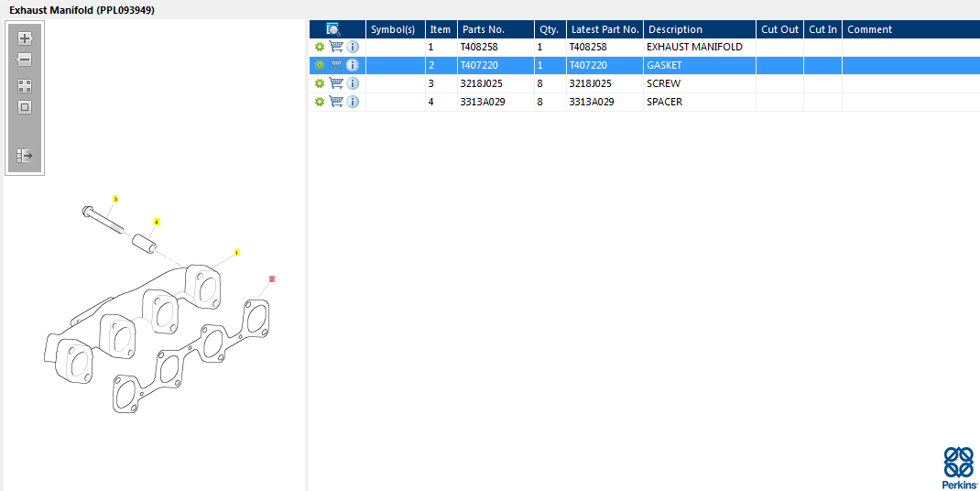This screenshot has height=491, width=980.
Task: Sort by the Parts No. column header
Action: pyautogui.click(x=495, y=29)
